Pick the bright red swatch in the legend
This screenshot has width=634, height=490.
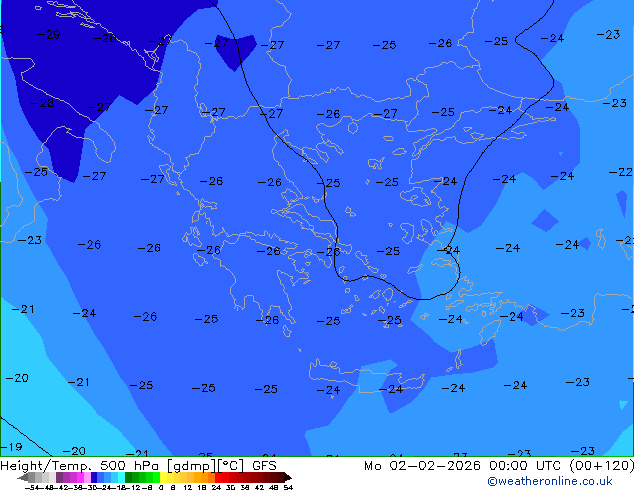(x=218, y=477)
